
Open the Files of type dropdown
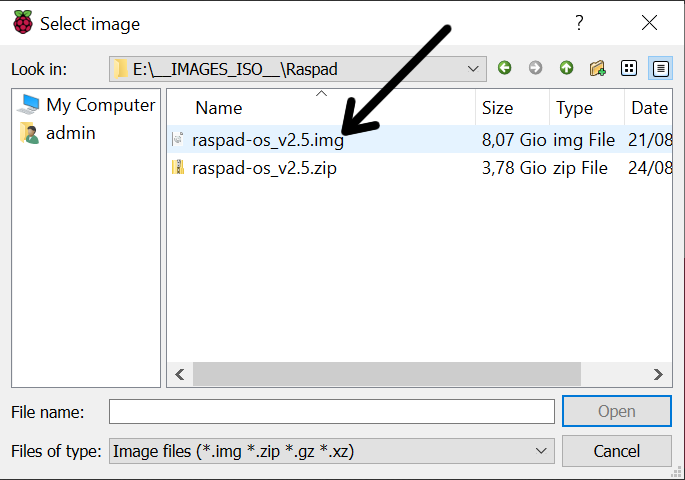(541, 451)
